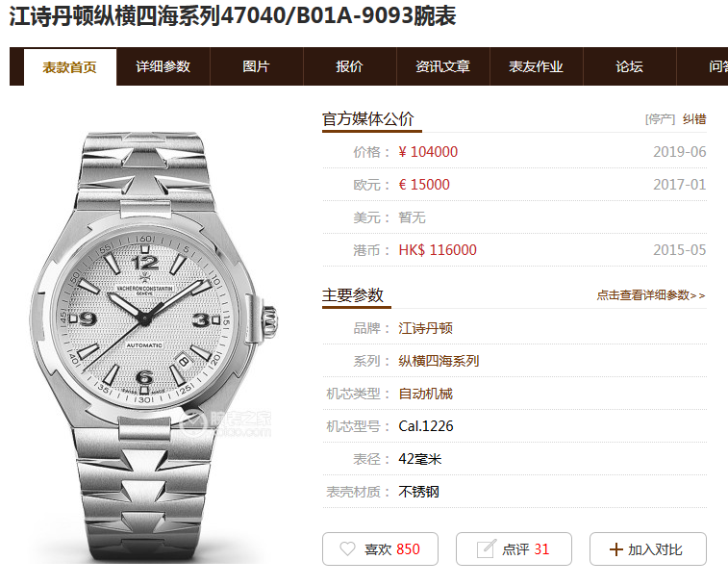This screenshot has width=728, height=586.
Task: Click the 纠错 link
Action: (694, 119)
